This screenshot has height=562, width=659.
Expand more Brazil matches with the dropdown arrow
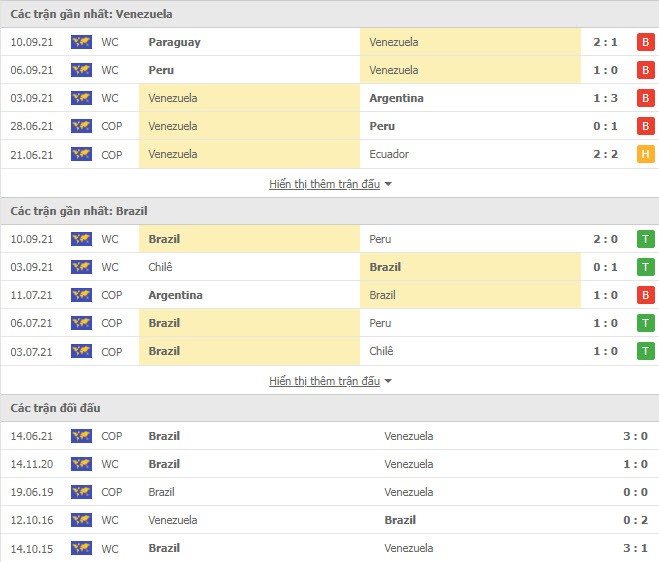pos(388,381)
